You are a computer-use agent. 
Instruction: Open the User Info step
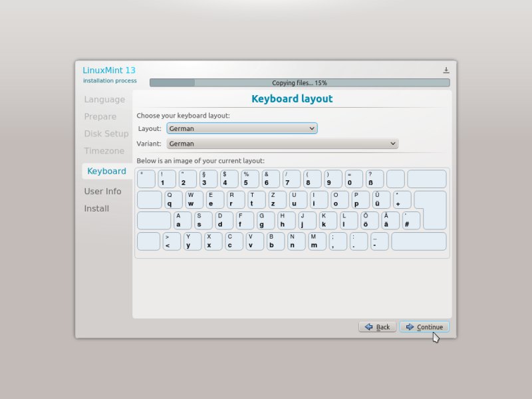pos(102,192)
